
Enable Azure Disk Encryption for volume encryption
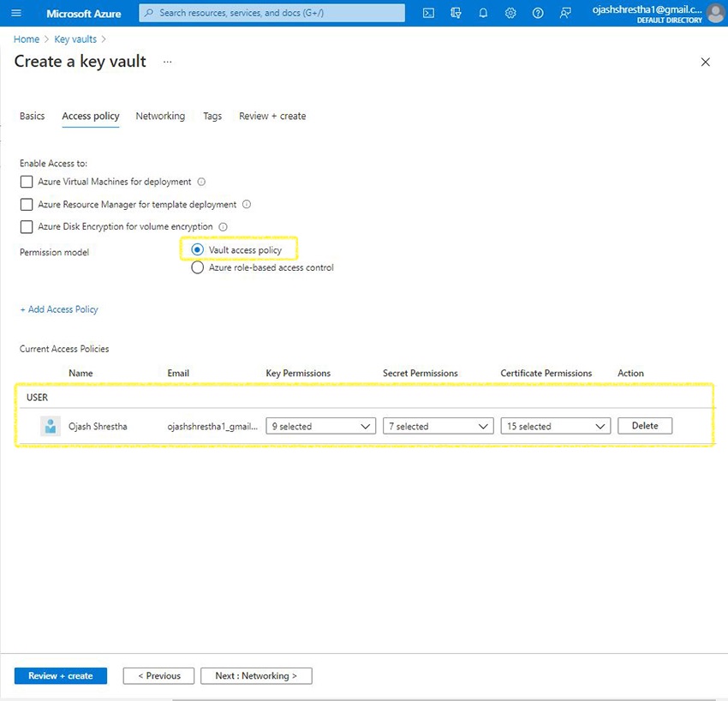[27, 227]
